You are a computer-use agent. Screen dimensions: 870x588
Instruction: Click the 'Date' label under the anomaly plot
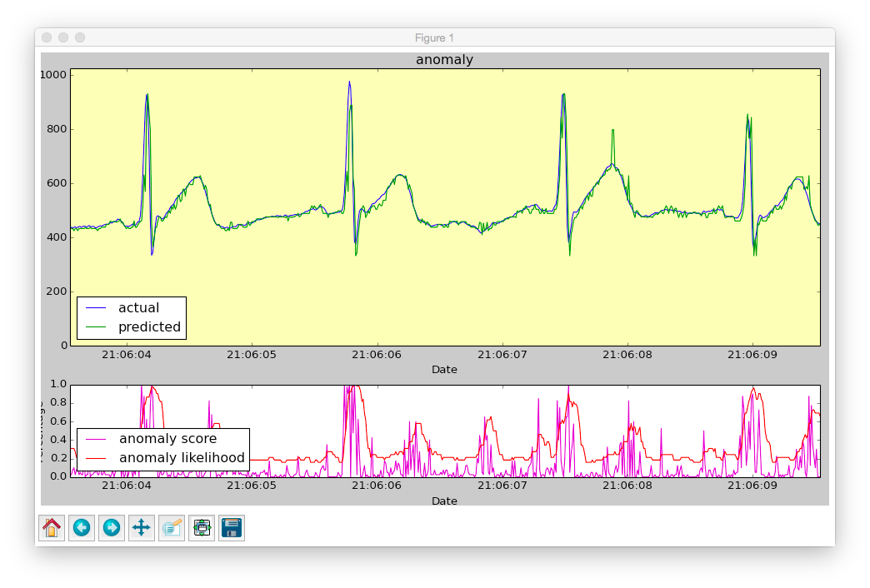click(444, 370)
